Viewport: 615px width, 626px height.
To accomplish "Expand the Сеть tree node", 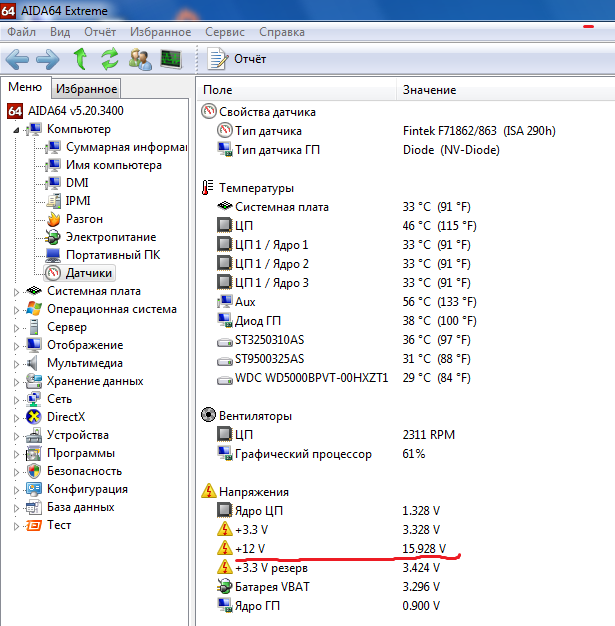I will [16, 400].
